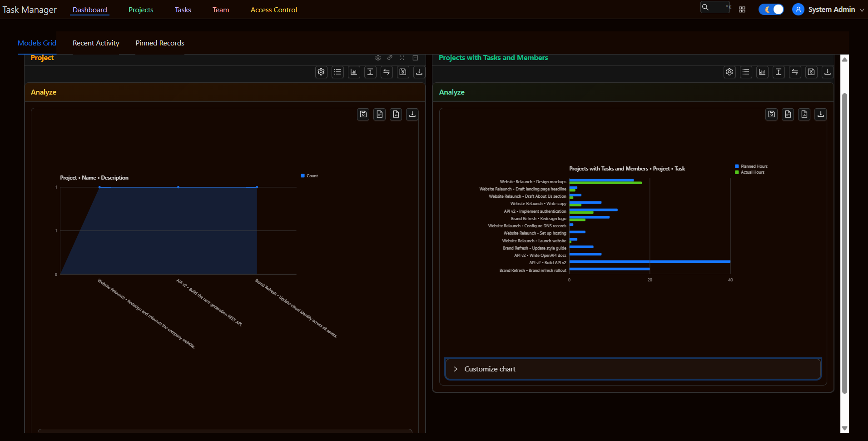Click Design mockups green actual hours bar
Image resolution: width=868 pixels, height=441 pixels.
click(605, 183)
